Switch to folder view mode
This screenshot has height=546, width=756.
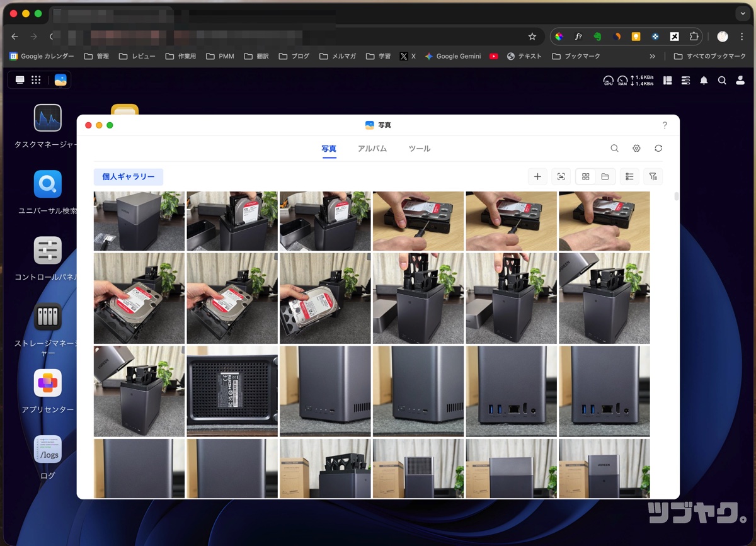605,177
